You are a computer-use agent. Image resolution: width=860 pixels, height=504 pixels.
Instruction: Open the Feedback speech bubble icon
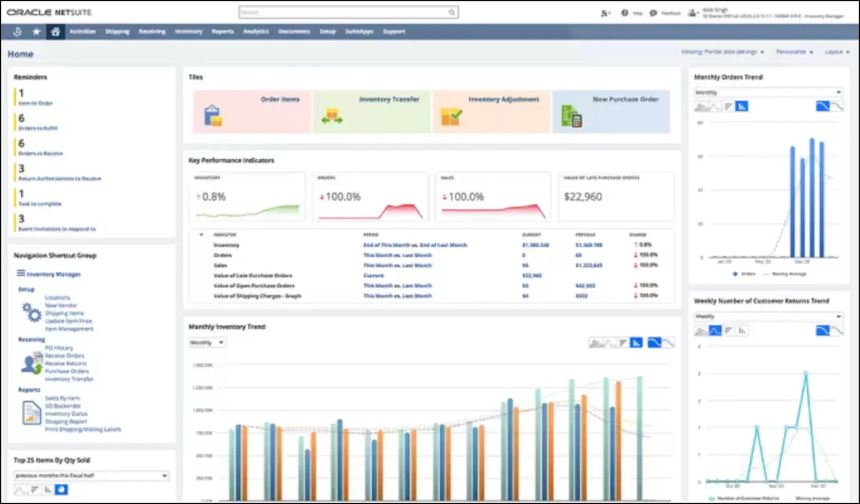coord(653,13)
